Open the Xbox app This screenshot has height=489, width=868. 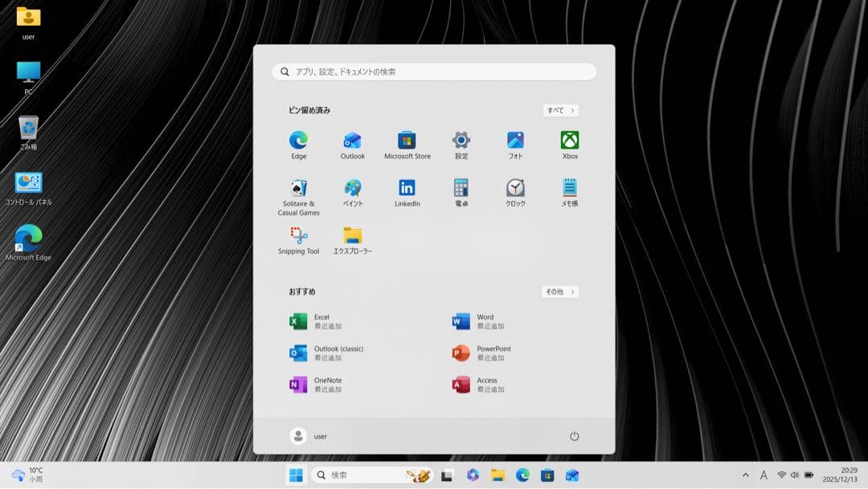tap(568, 143)
